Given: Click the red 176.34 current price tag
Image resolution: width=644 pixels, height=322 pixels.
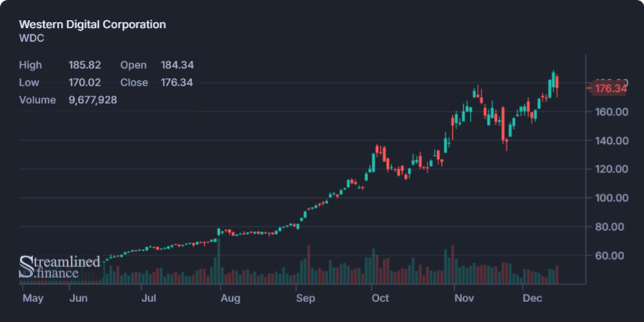Looking at the screenshot, I should 607,88.
